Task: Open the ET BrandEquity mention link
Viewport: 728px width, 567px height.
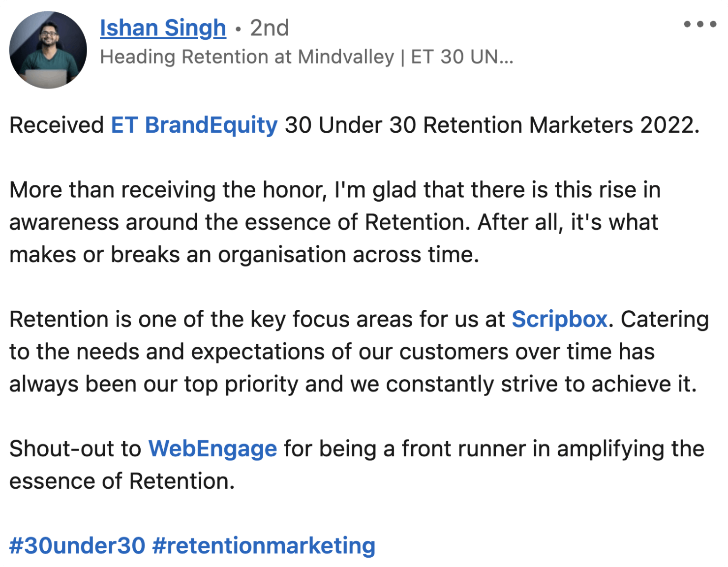Action: point(194,125)
